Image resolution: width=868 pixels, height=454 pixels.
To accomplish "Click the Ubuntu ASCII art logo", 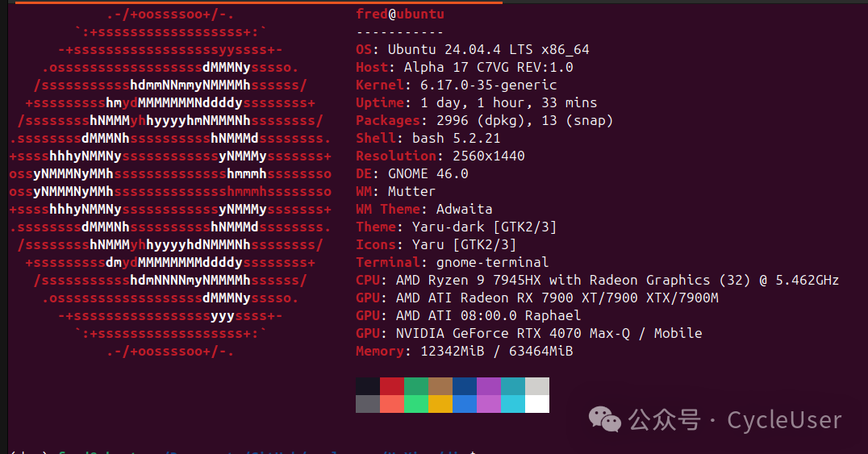I will coord(170,183).
